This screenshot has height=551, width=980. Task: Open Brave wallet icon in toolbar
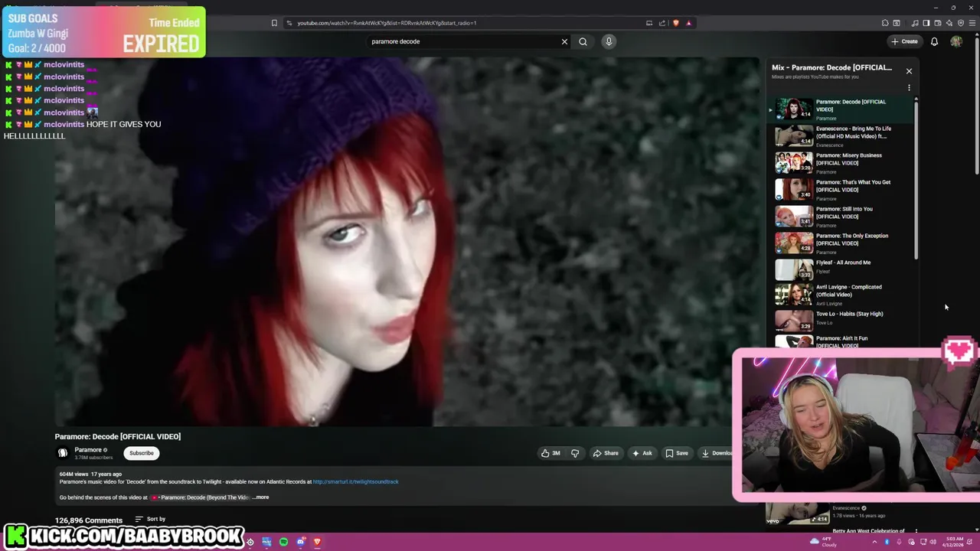coord(937,23)
